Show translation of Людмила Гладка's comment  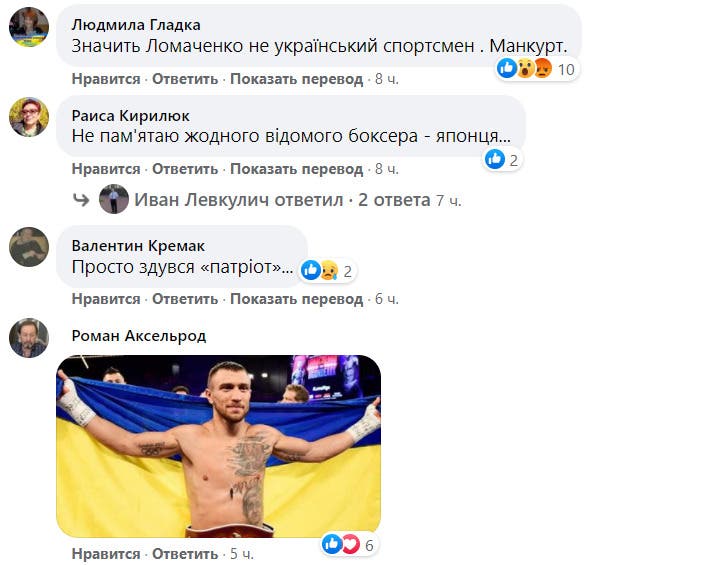[296, 79]
